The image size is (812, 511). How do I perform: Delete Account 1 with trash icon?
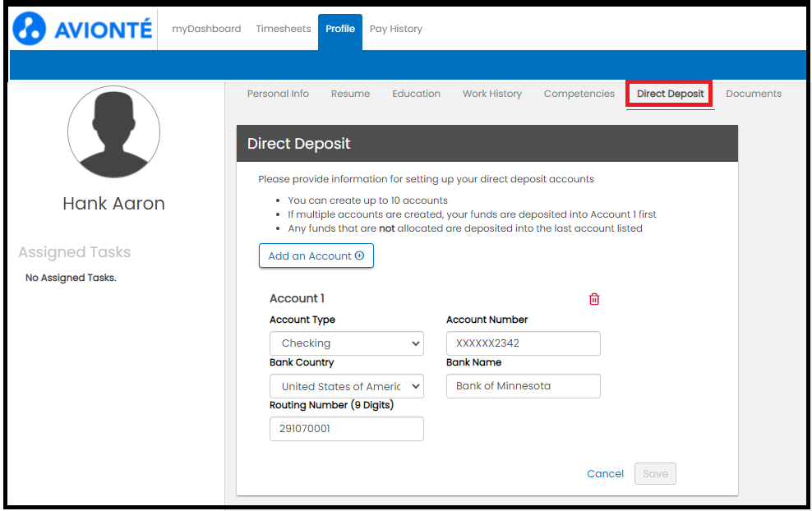pos(594,299)
